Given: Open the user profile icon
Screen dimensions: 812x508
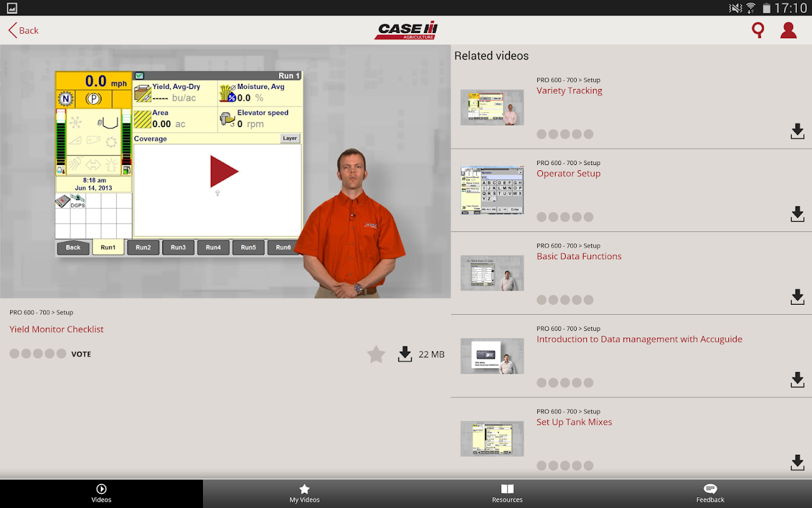Looking at the screenshot, I should tap(789, 30).
